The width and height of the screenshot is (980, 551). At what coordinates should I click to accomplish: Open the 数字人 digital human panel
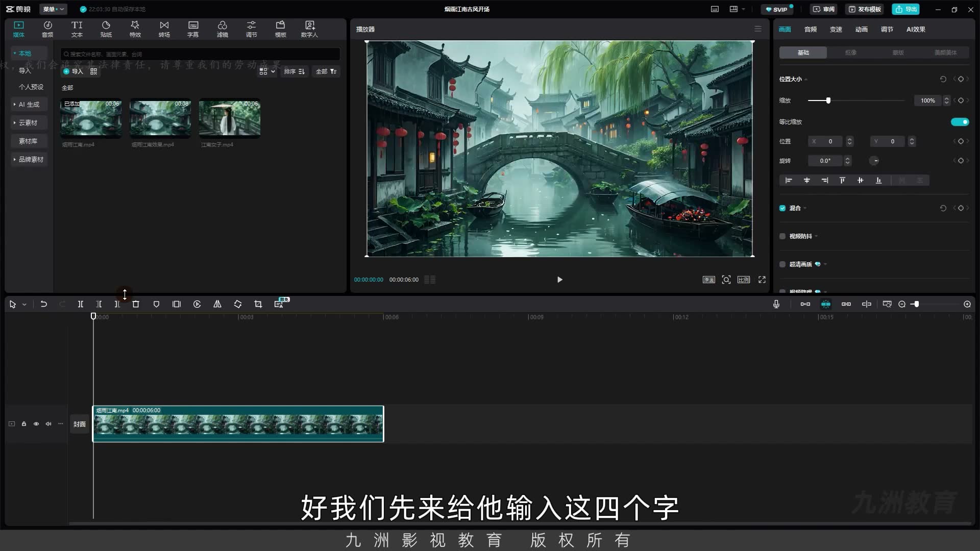click(x=309, y=29)
